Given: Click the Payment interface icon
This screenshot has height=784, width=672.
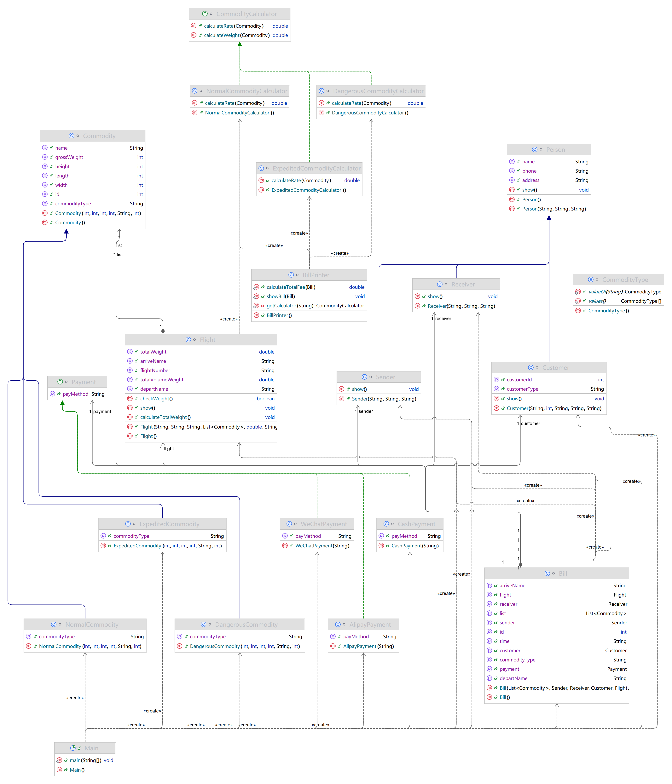Looking at the screenshot, I should pyautogui.click(x=60, y=382).
